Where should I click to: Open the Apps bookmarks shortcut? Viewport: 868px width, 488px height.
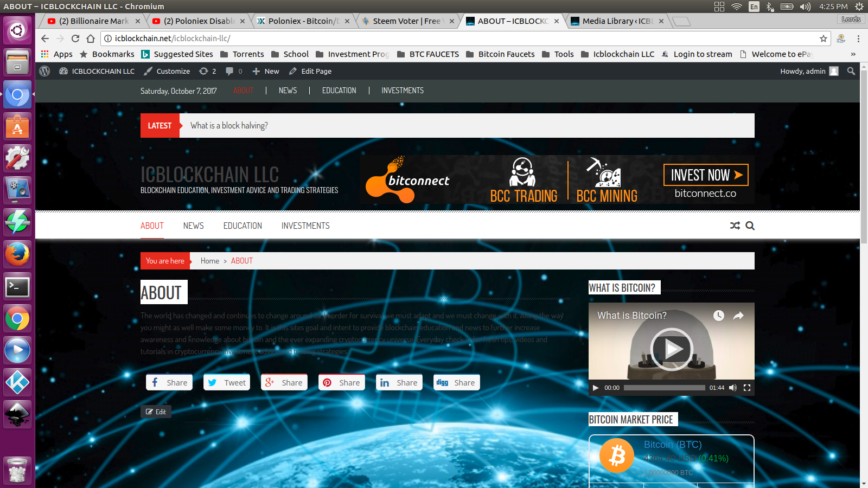tap(57, 54)
